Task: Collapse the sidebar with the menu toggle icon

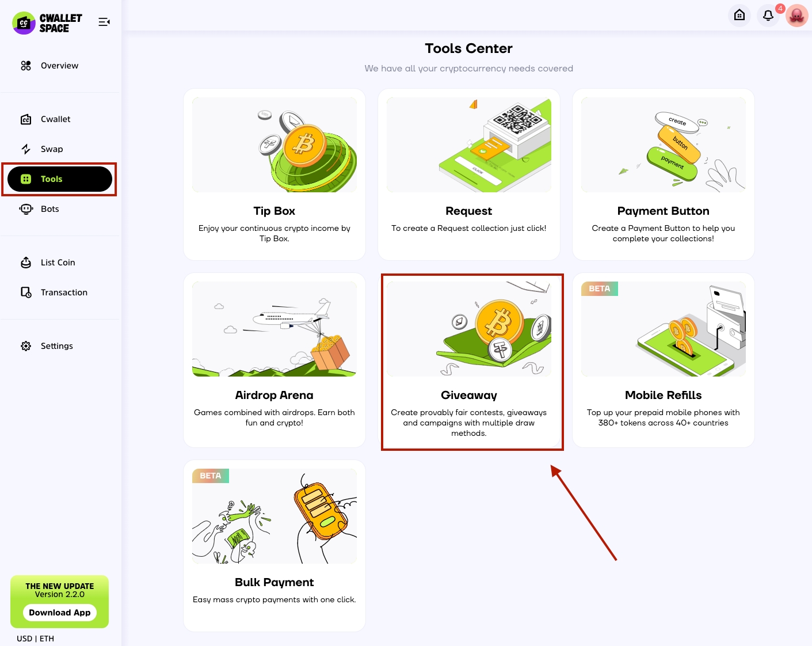Action: (104, 22)
